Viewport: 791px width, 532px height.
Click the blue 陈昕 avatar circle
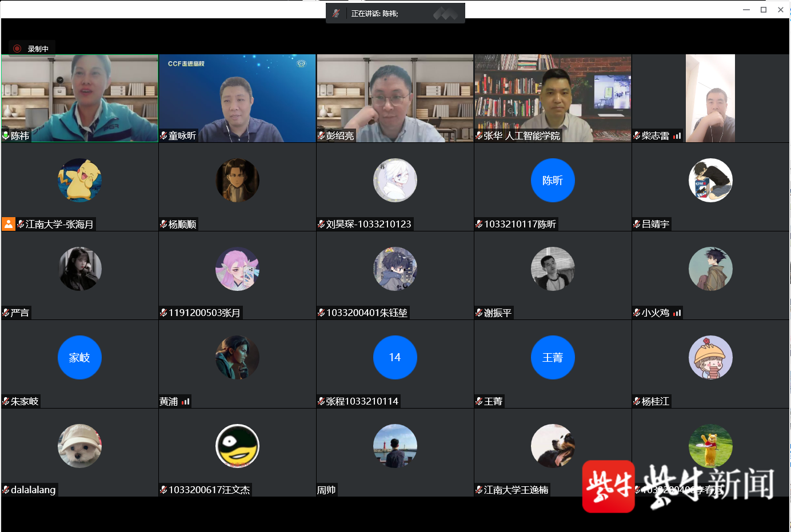[x=553, y=180]
